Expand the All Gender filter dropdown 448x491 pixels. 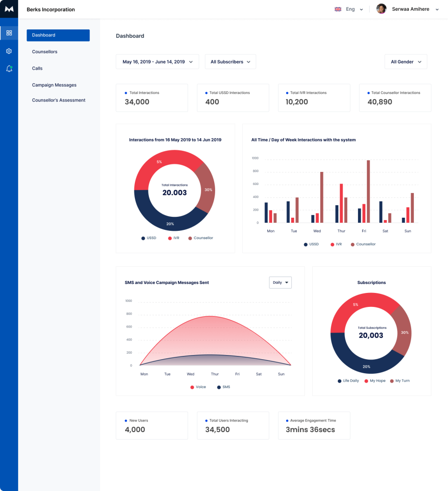pos(406,61)
